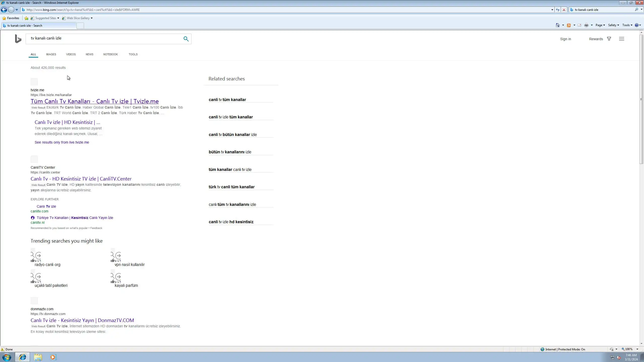This screenshot has height=362, width=644.
Task: Open the Bing hamburger settings menu
Action: 621,39
